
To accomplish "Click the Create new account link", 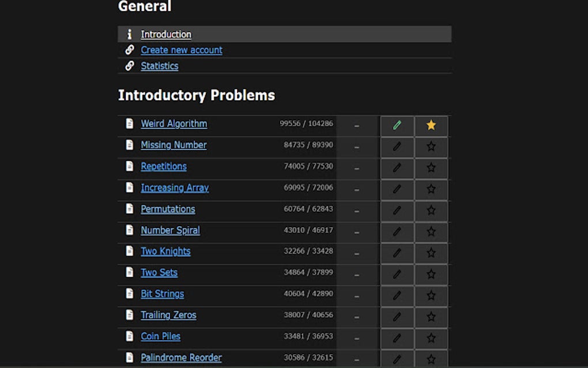I will point(182,50).
